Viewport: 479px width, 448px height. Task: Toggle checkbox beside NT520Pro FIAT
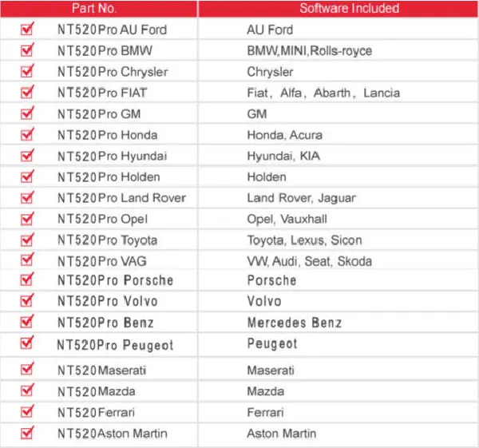[27, 93]
